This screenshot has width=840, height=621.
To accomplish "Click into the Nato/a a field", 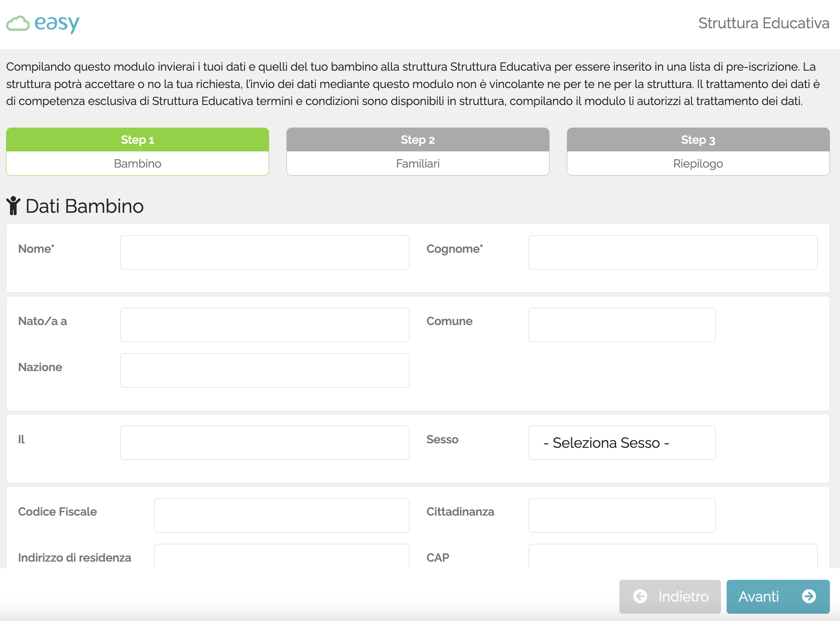I will click(265, 325).
